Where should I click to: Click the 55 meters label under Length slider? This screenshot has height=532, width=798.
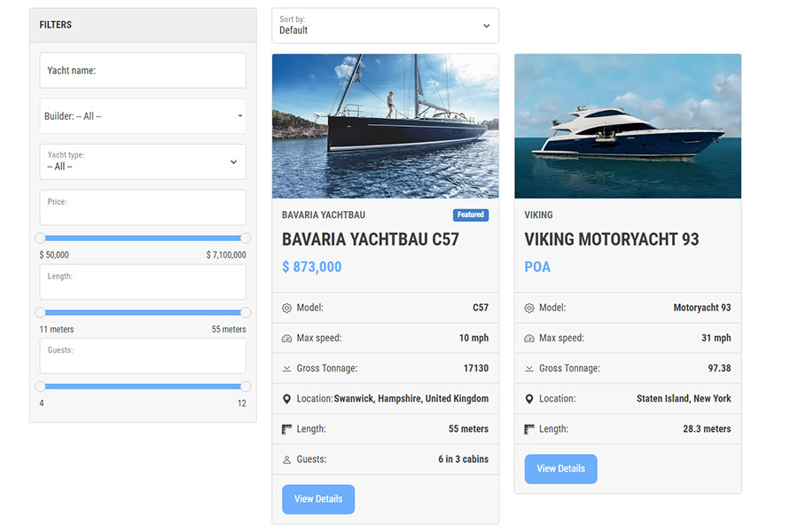pyautogui.click(x=229, y=329)
